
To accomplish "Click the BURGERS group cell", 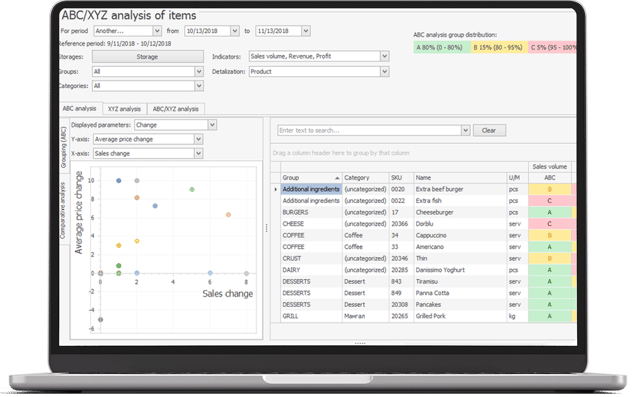I will point(311,212).
